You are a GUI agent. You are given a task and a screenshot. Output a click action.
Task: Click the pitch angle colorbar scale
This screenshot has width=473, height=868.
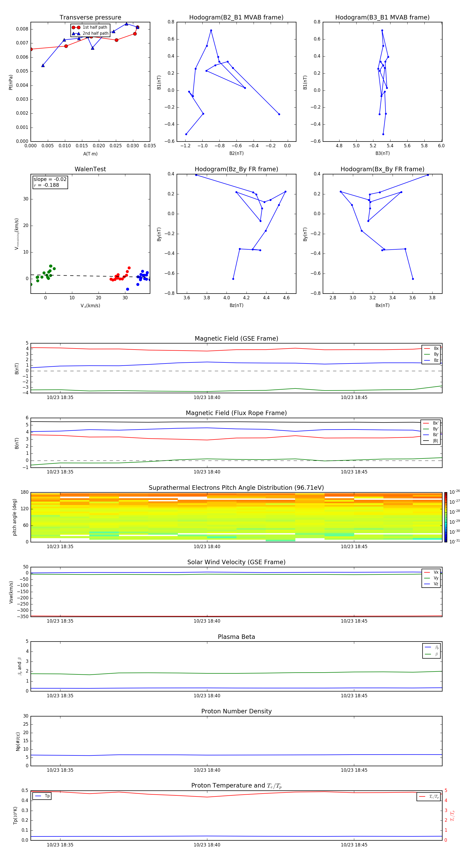(x=446, y=517)
